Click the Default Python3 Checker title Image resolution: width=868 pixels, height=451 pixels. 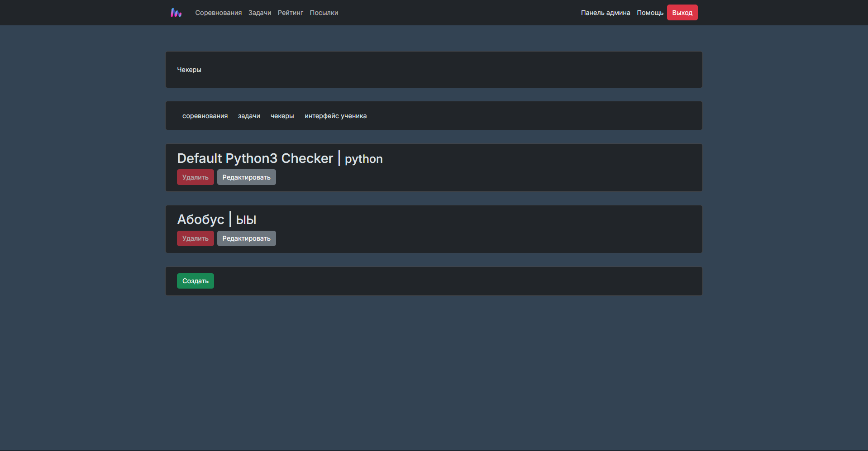click(x=255, y=158)
